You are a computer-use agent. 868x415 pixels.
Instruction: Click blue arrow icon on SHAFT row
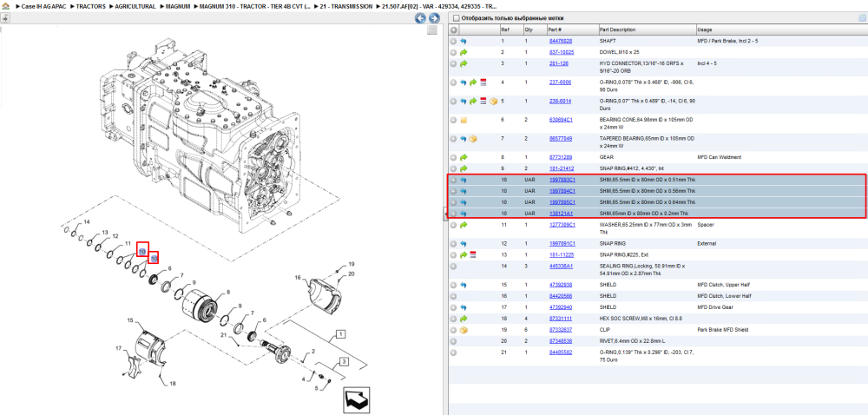[464, 41]
